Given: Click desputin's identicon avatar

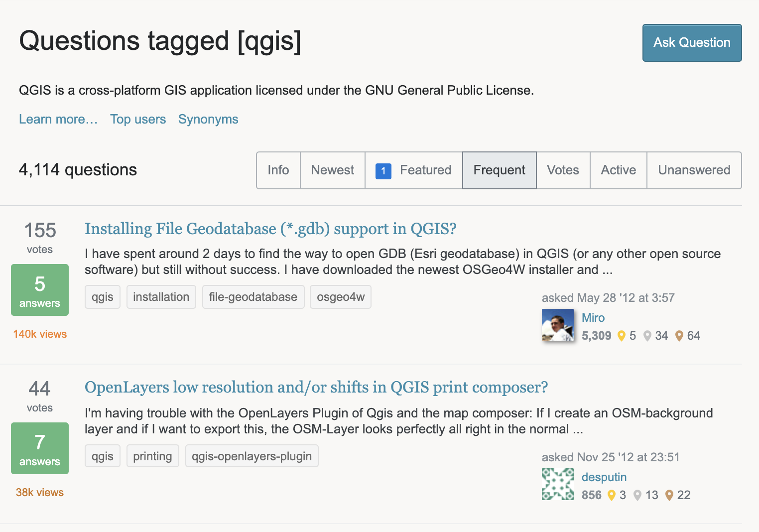Looking at the screenshot, I should pos(558,484).
